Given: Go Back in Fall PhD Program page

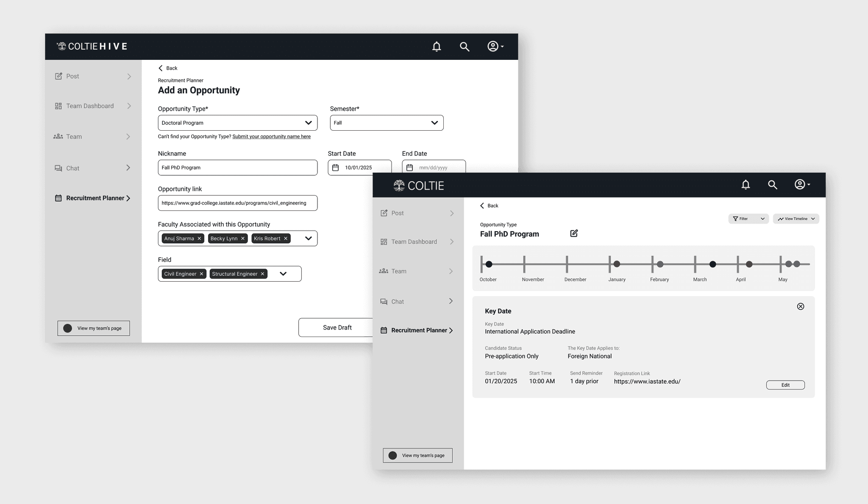Looking at the screenshot, I should click(489, 206).
